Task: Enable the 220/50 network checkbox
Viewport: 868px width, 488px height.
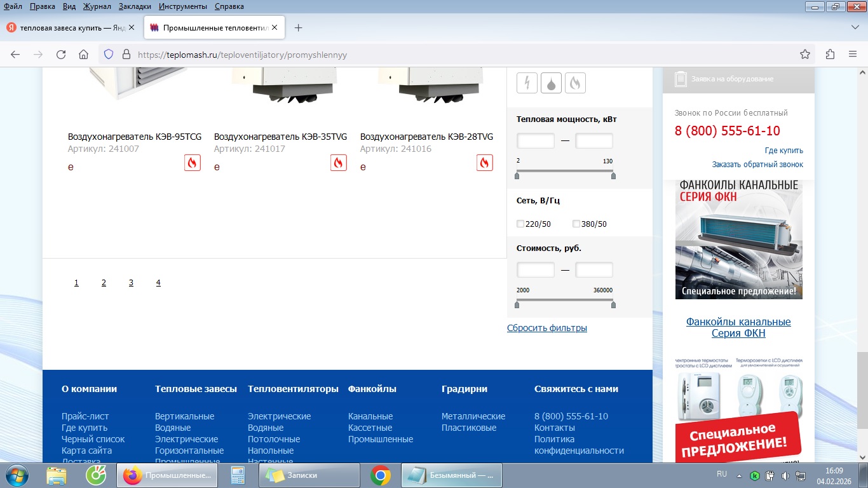Action: pos(520,224)
